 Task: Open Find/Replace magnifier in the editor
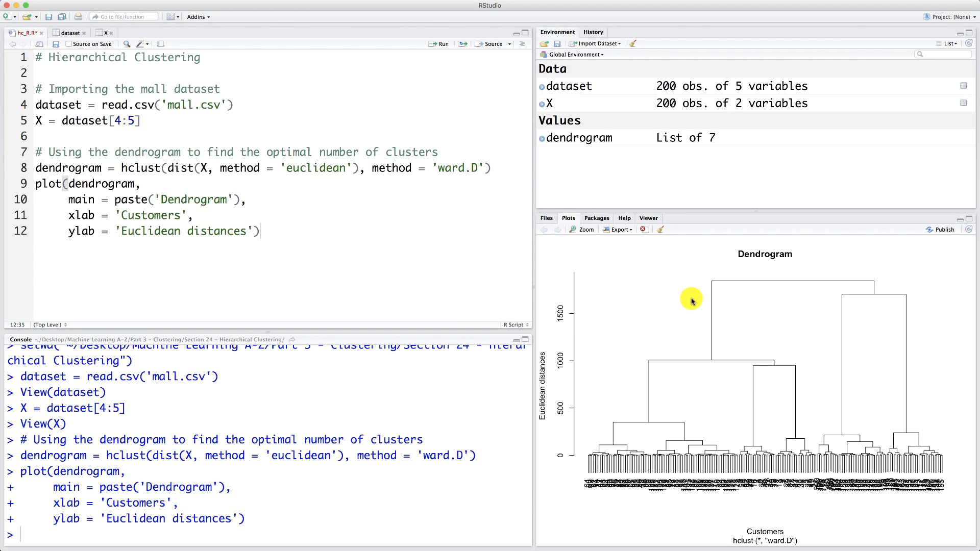point(127,44)
